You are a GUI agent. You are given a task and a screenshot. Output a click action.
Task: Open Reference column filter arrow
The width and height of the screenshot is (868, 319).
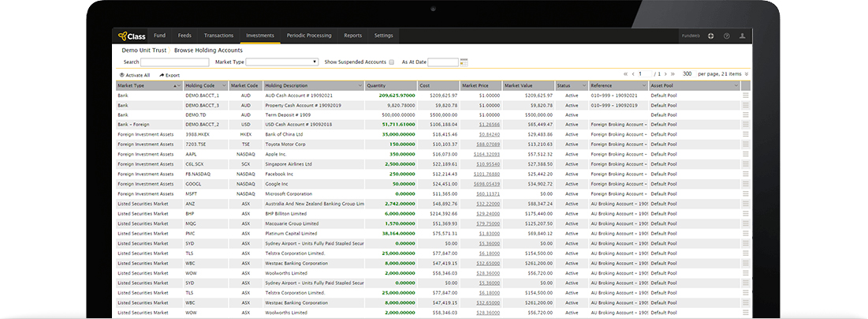[x=644, y=85]
